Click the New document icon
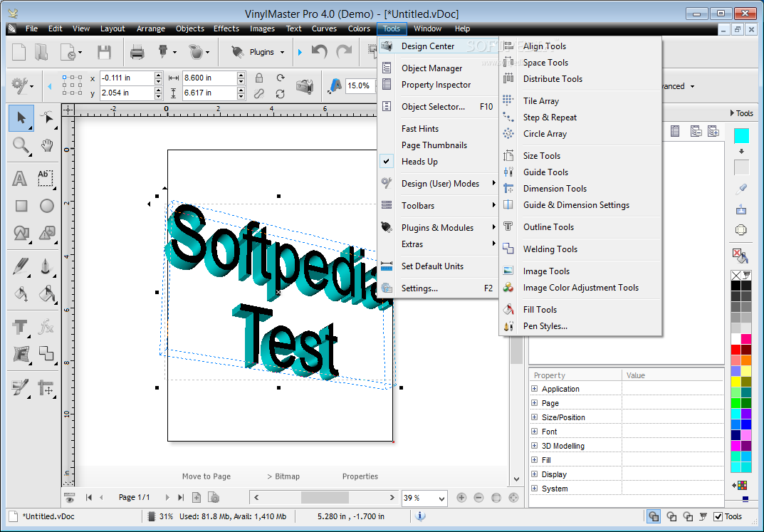This screenshot has width=764, height=532. (19, 52)
